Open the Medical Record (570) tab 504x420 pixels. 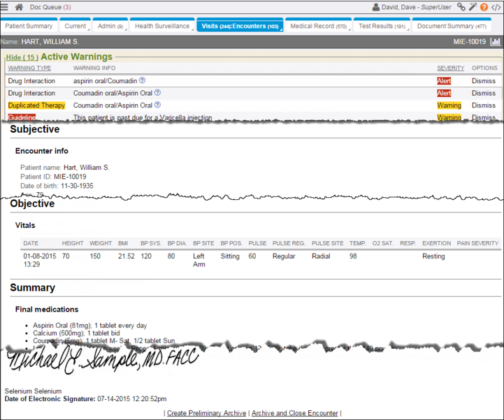pos(318,26)
